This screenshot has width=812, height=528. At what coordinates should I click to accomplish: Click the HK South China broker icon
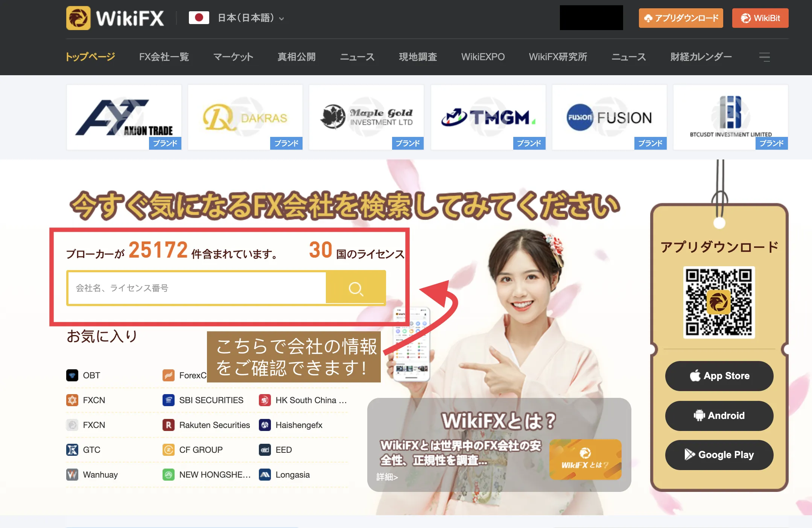point(265,400)
